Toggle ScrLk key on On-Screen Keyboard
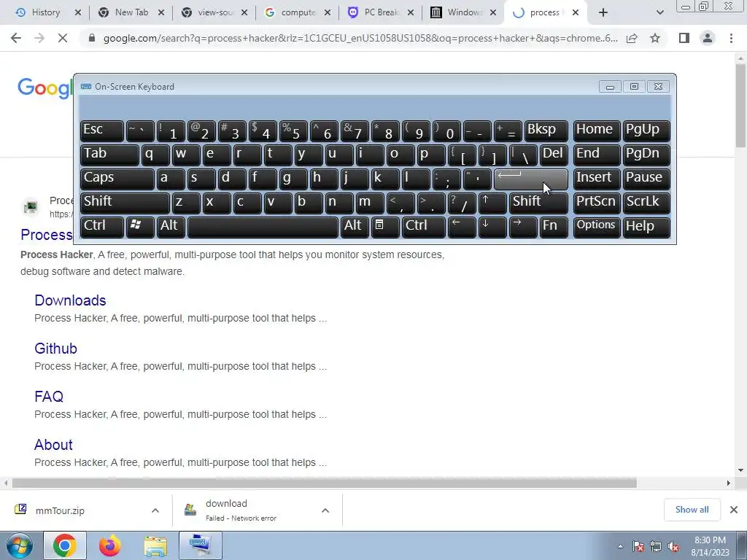747x560 pixels. tap(646, 203)
